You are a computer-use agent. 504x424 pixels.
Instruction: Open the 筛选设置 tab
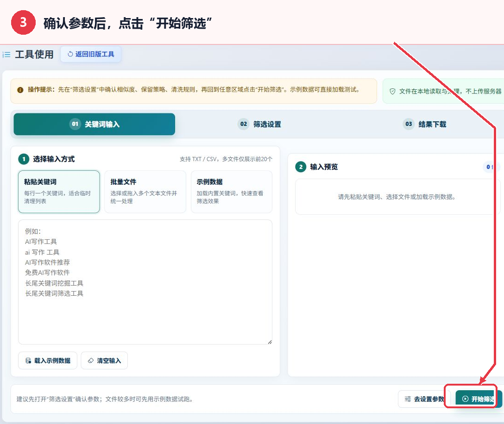(259, 124)
